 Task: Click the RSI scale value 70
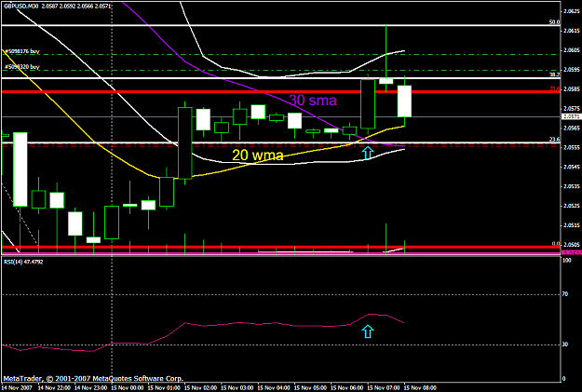click(565, 294)
